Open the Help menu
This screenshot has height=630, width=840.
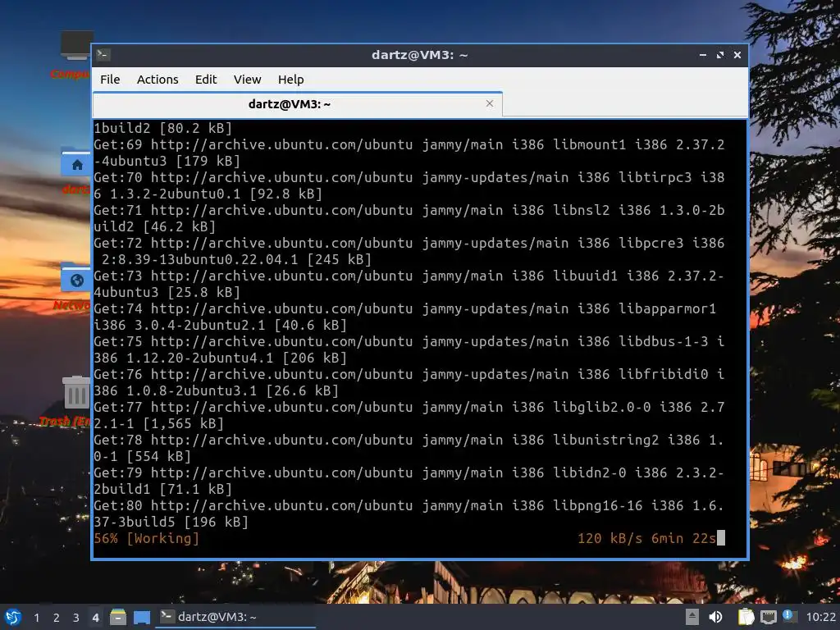(291, 80)
